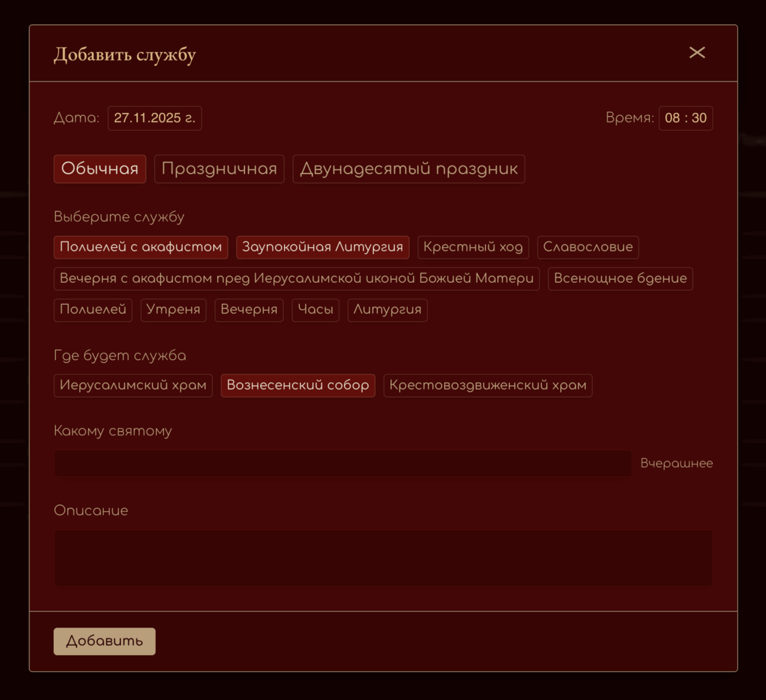The height and width of the screenshot is (700, 766).
Task: Close the Добавить службу dialog
Action: (697, 52)
